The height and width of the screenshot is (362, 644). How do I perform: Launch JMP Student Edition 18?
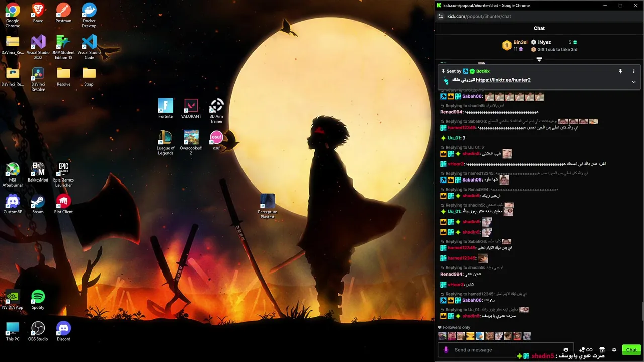63,47
